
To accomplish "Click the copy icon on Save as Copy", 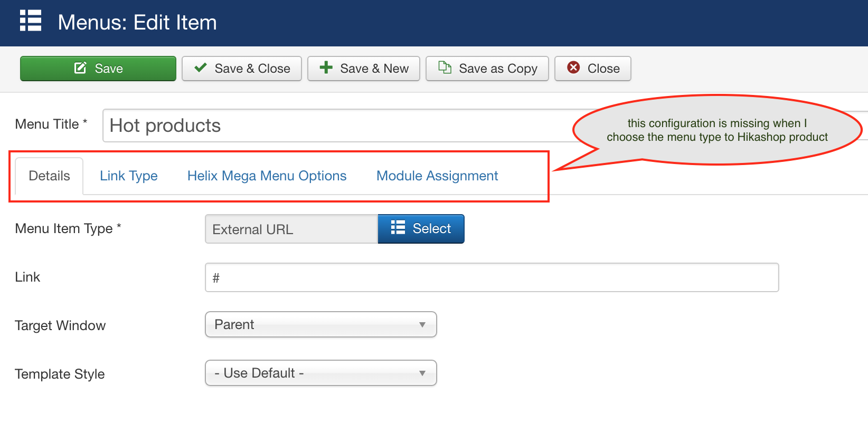I will pyautogui.click(x=445, y=68).
